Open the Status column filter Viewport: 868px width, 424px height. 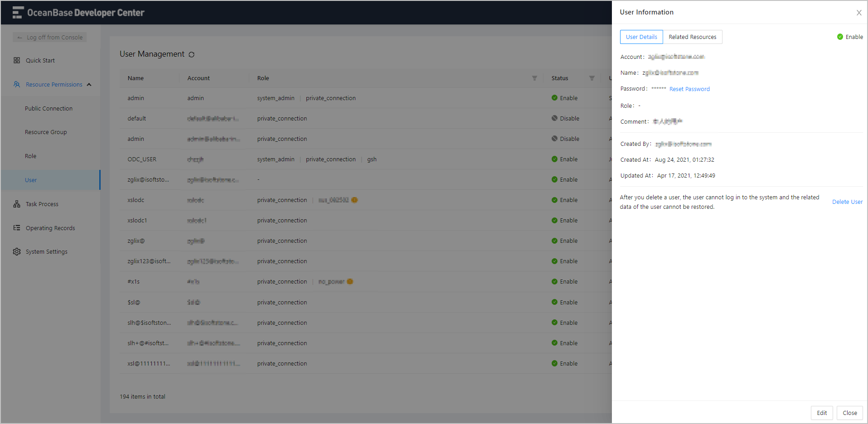[x=592, y=78]
